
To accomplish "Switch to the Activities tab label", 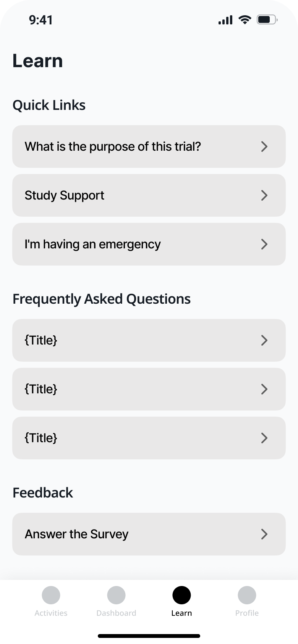I will coord(51,613).
